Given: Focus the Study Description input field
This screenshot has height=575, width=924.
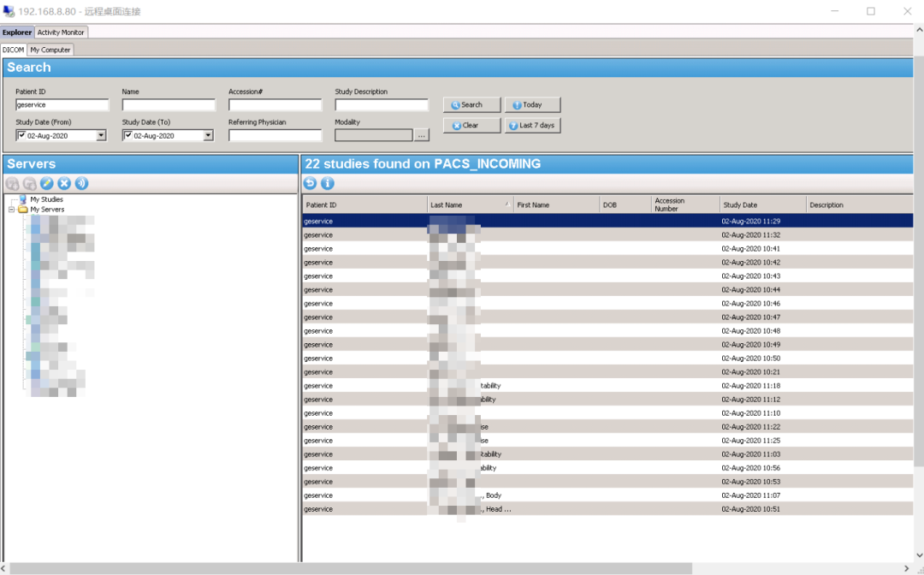Looking at the screenshot, I should [x=382, y=105].
